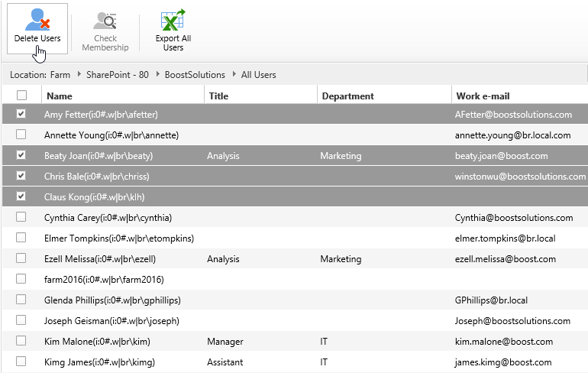Navigate to Farm in location breadcrumb
The image size is (588, 373).
pos(60,75)
